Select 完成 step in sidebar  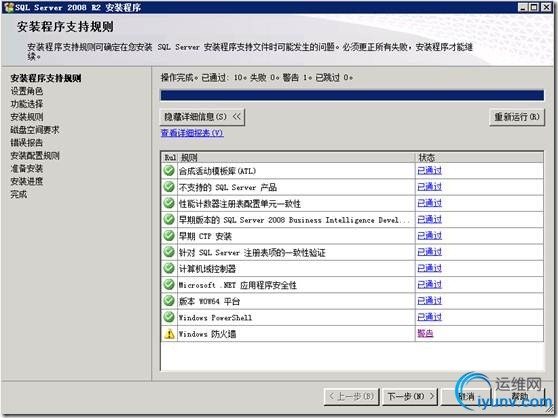coord(19,194)
